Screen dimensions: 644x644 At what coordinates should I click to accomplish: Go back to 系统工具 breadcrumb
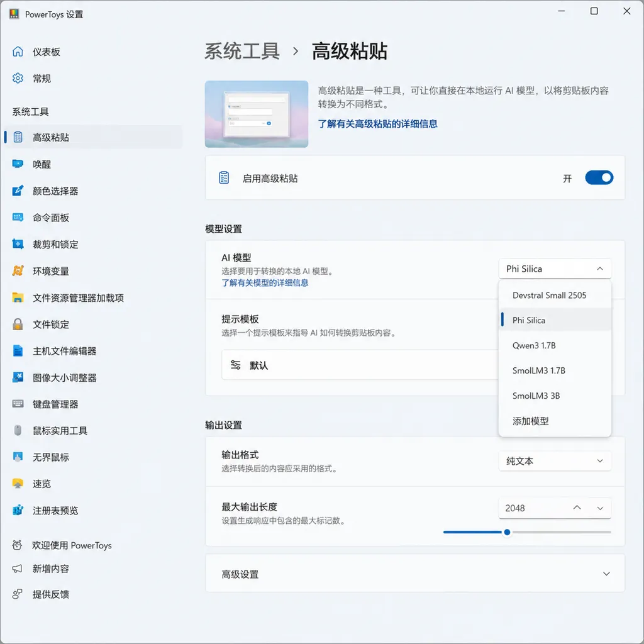pyautogui.click(x=242, y=52)
